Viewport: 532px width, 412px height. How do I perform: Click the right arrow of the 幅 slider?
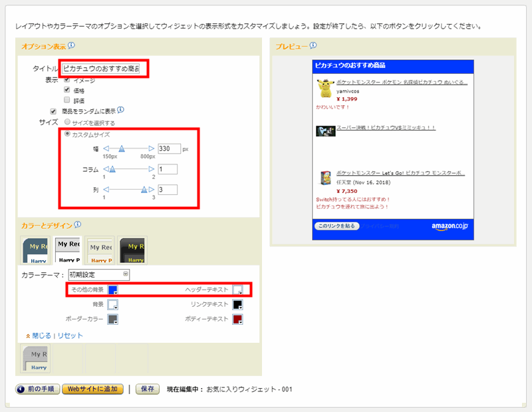point(152,148)
